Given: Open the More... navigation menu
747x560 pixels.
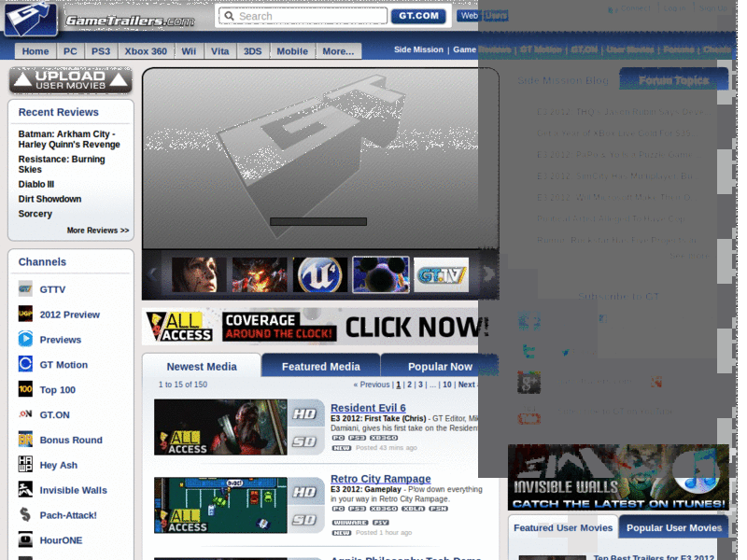Looking at the screenshot, I should (338, 51).
